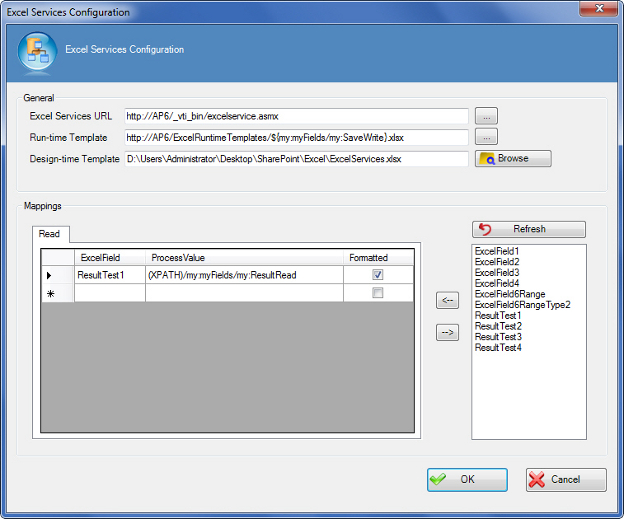The image size is (624, 519).
Task: Click the left arrow move button
Action: 447,299
